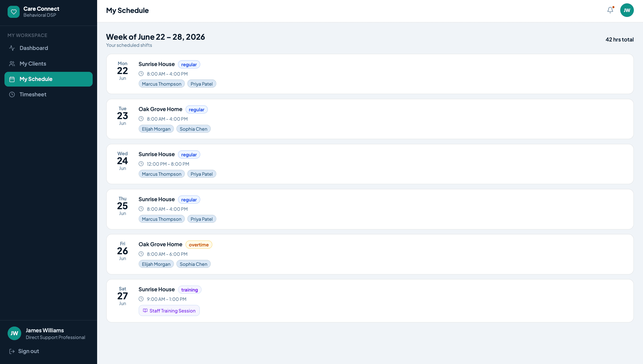Click the training badge on Saturday's shift
Viewport: 643px width, 364px height.
pos(189,290)
